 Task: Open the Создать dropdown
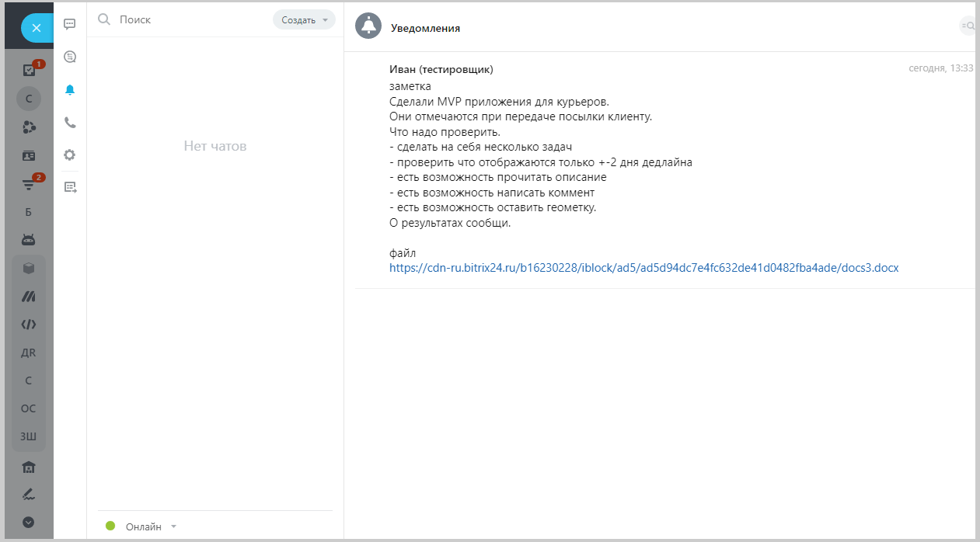(304, 20)
